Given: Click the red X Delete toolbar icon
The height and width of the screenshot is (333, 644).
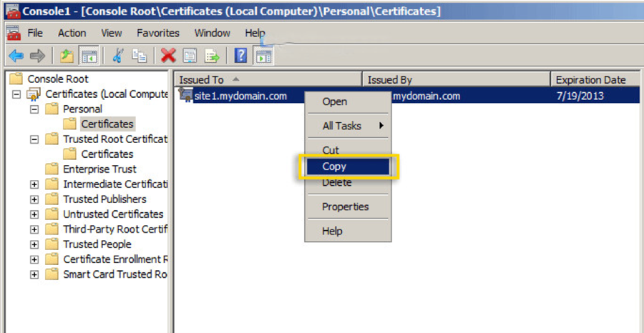Looking at the screenshot, I should coord(168,56).
